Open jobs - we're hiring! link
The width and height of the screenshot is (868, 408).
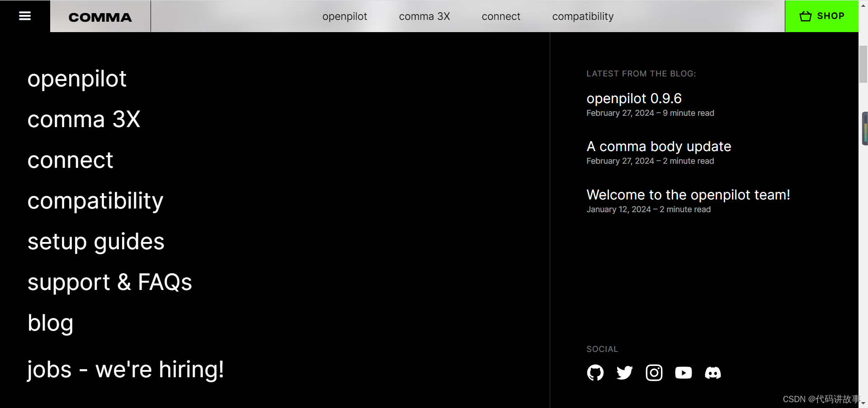pyautogui.click(x=126, y=370)
